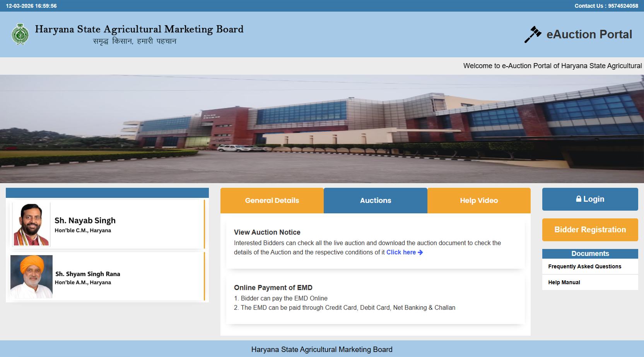Image resolution: width=644 pixels, height=357 pixels.
Task: Click the arrow icon after Click here
Action: [x=420, y=252]
